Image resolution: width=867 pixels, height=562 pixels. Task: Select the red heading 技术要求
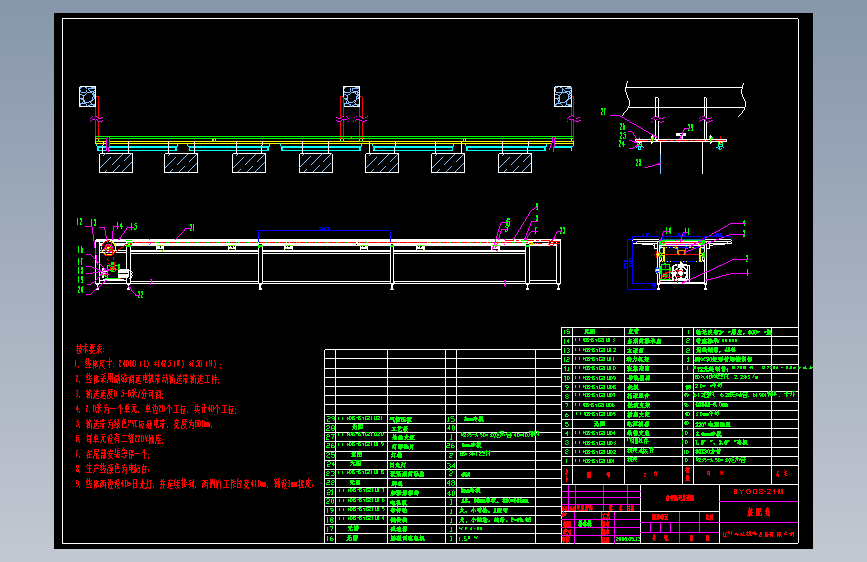[90, 349]
